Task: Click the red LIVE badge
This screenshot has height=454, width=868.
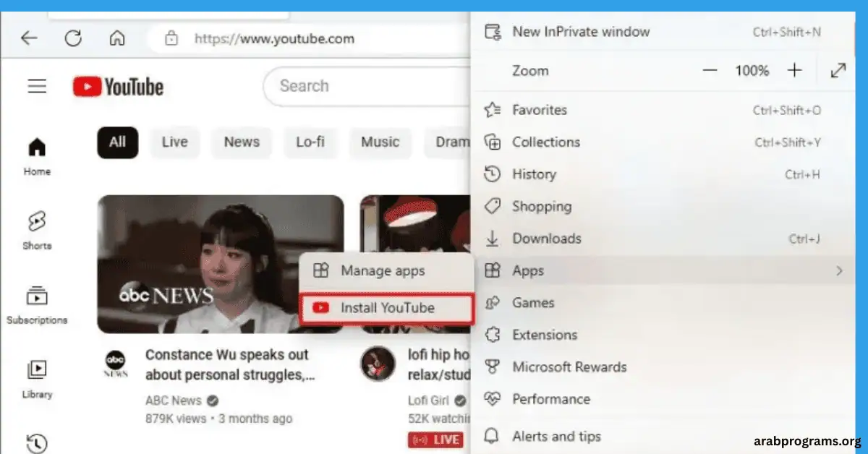Action: click(x=435, y=440)
